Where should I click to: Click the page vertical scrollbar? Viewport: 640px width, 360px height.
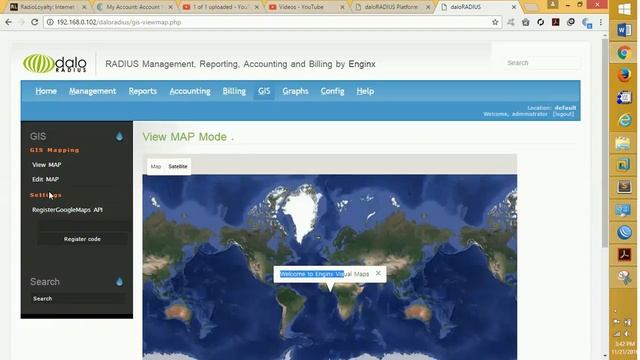click(x=605, y=143)
